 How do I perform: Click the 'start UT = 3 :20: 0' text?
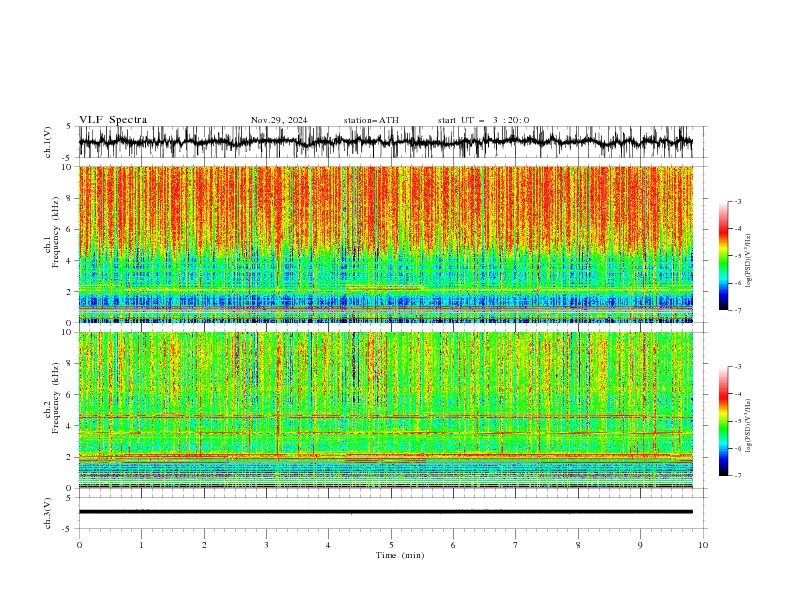(483, 120)
